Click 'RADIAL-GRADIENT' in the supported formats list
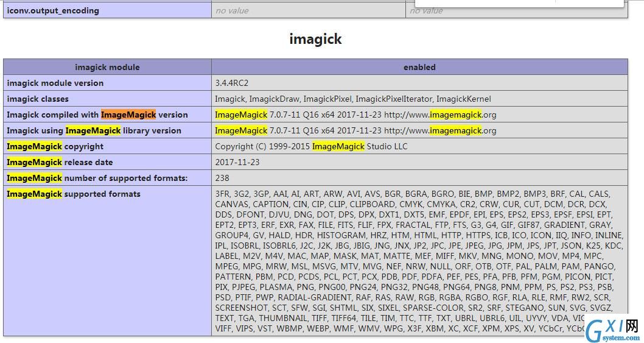 click(x=315, y=297)
